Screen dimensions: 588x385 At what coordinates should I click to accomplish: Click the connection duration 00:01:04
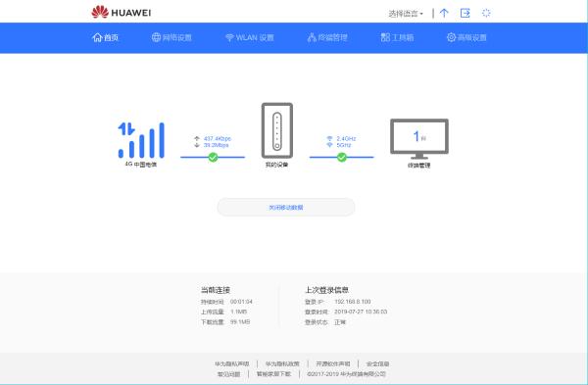[x=241, y=302]
